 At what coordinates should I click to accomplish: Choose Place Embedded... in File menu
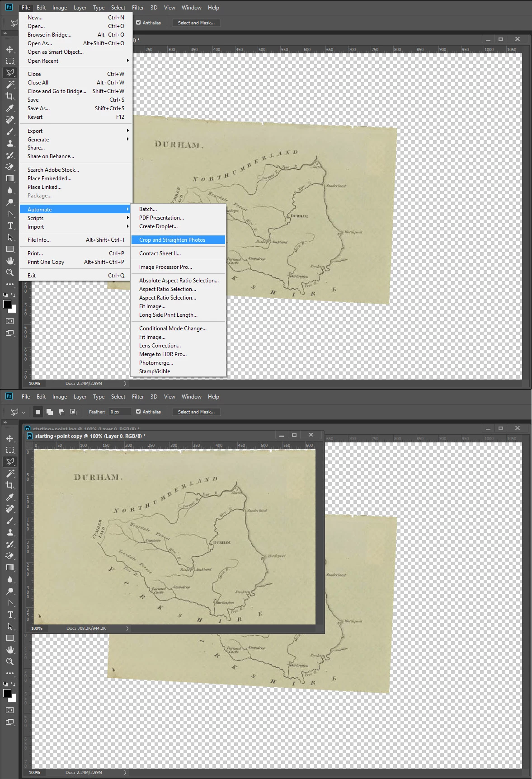76,178
